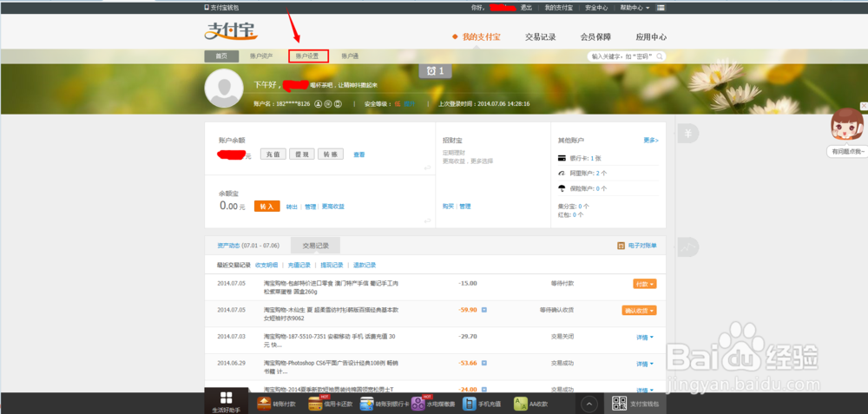The width and height of the screenshot is (868, 414).
Task: Click the 退出 logout link
Action: click(x=527, y=8)
